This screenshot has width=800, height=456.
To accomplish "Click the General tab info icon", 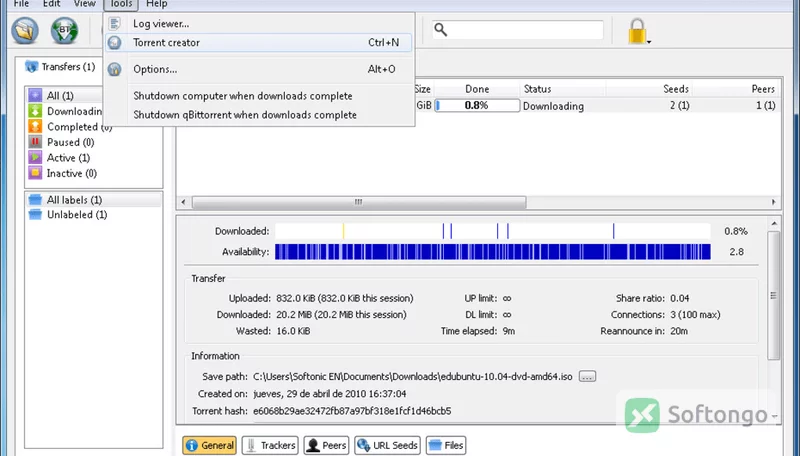I will tap(192, 445).
